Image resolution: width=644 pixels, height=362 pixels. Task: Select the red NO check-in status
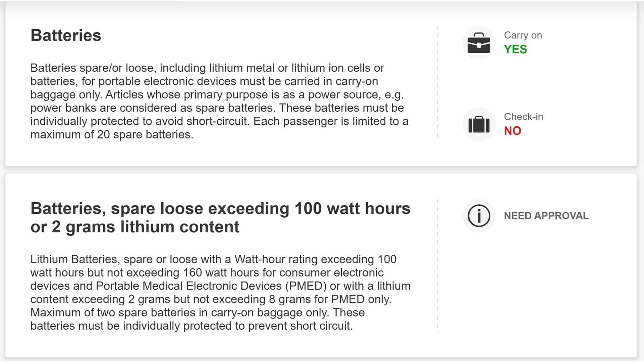tap(513, 131)
